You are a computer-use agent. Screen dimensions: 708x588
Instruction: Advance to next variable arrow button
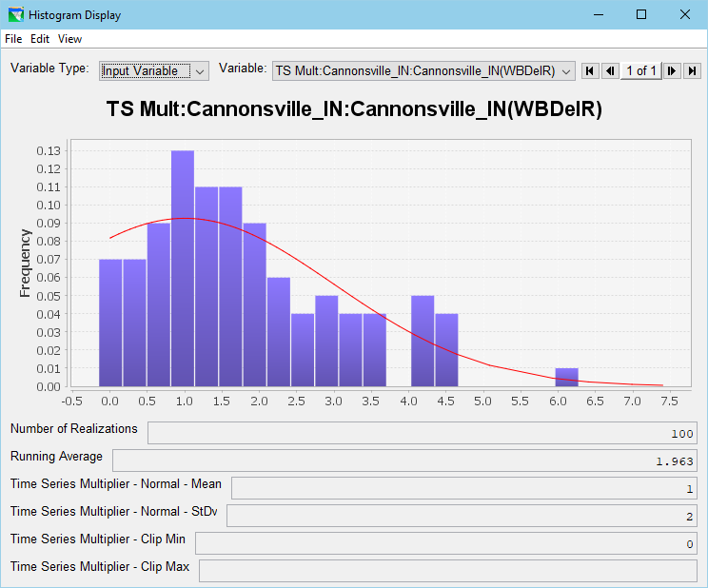[x=672, y=71]
